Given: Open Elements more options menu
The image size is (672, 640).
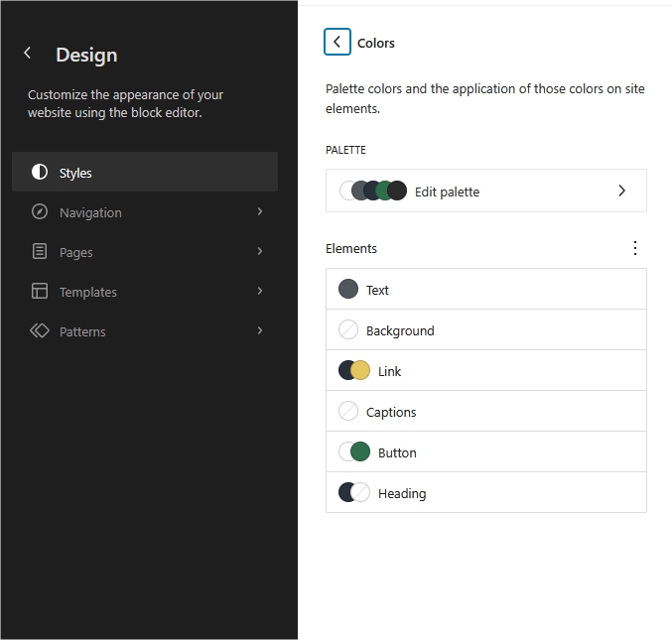Looking at the screenshot, I should 635,248.
